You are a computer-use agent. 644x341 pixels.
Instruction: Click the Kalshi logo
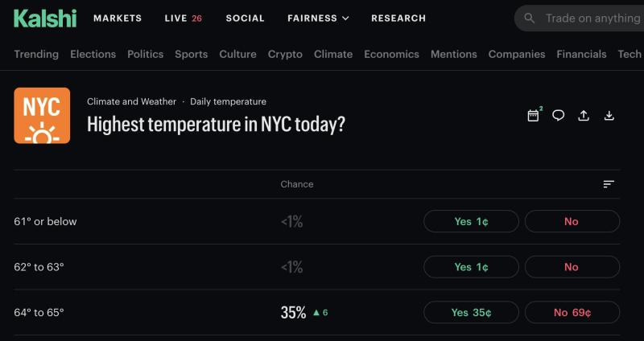pos(44,18)
